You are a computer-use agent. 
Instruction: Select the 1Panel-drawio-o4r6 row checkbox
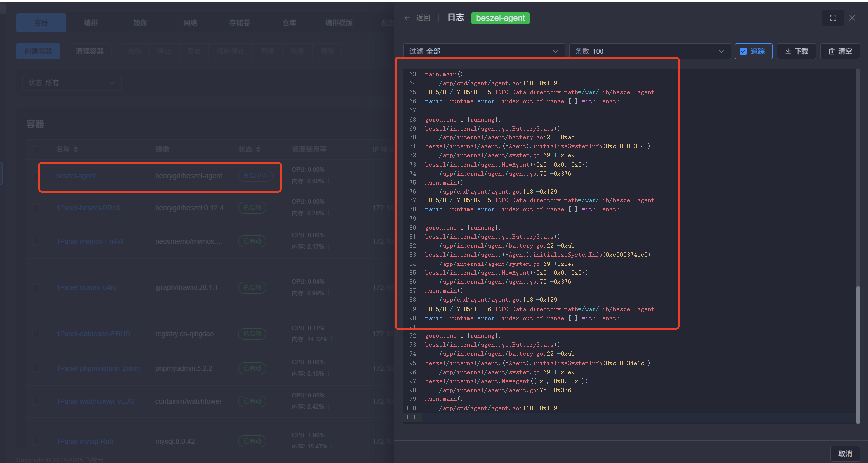click(36, 288)
